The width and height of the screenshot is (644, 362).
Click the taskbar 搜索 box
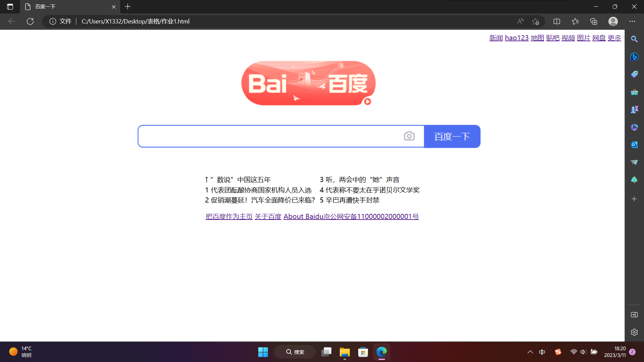click(295, 352)
